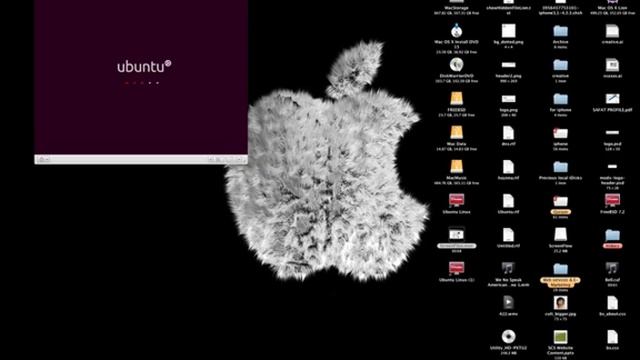
Task: Select the Bell.caf audio file
Action: (612, 268)
